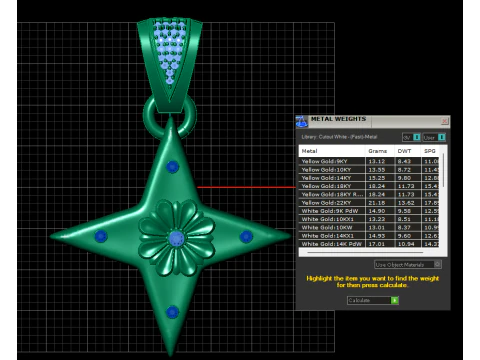
Task: Select the blue gem on pendant's top arm
Action: (x=172, y=166)
